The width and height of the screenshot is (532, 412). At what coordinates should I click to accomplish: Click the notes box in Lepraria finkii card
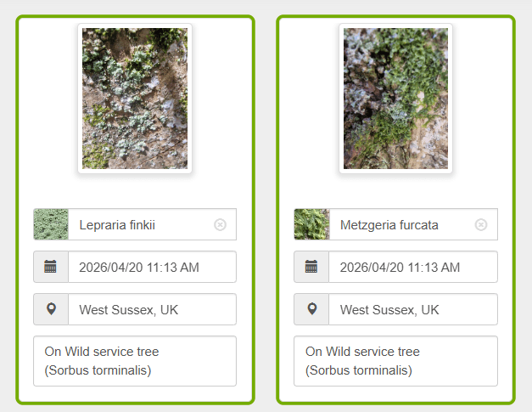tap(135, 361)
